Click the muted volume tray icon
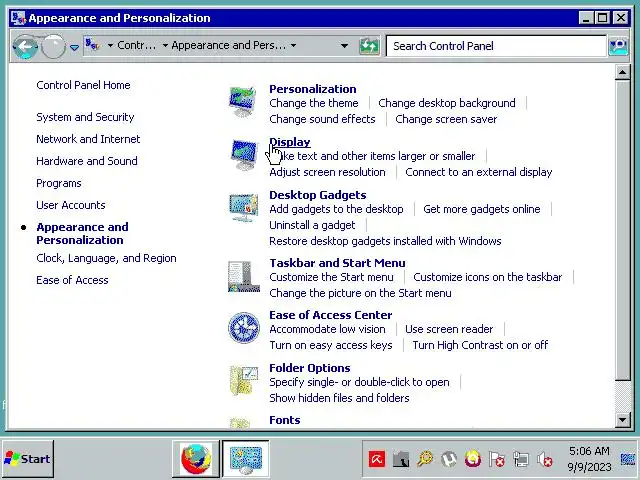Screen dimensions: 640x480 coord(545,460)
